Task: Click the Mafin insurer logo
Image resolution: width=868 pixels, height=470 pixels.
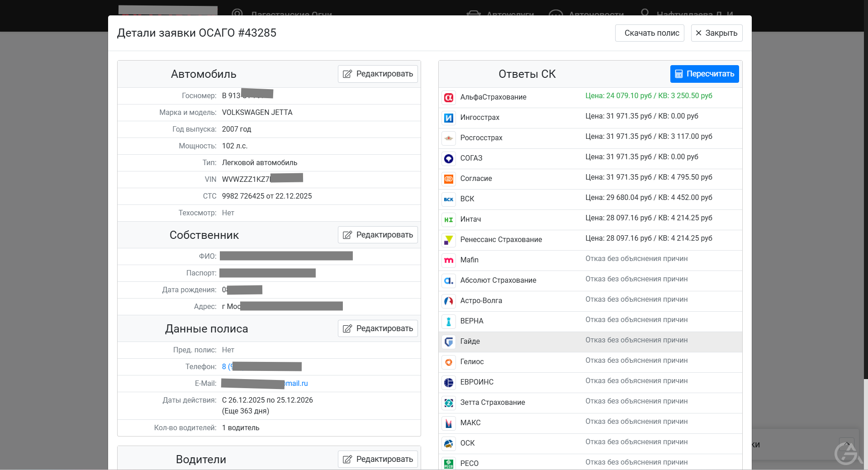Action: click(x=448, y=260)
